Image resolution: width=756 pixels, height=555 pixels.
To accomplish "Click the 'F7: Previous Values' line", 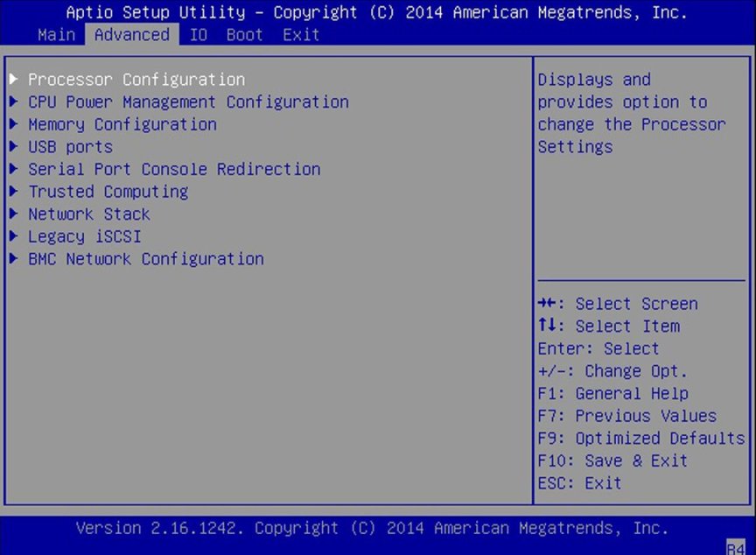I will [627, 416].
